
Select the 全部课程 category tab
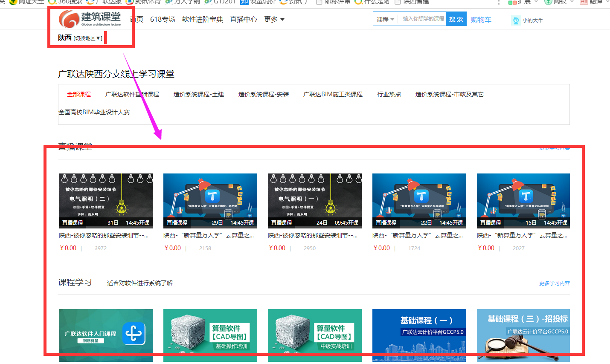[x=79, y=94]
